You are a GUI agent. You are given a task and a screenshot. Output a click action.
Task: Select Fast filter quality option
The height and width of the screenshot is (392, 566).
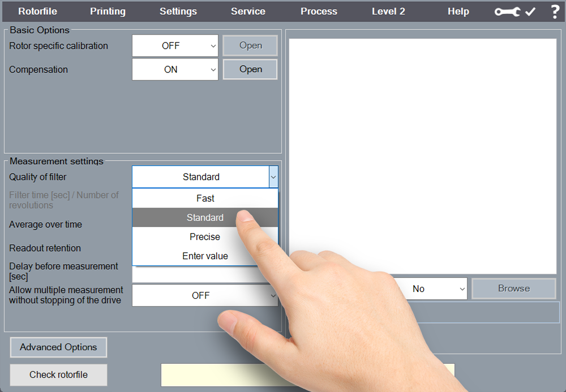205,199
